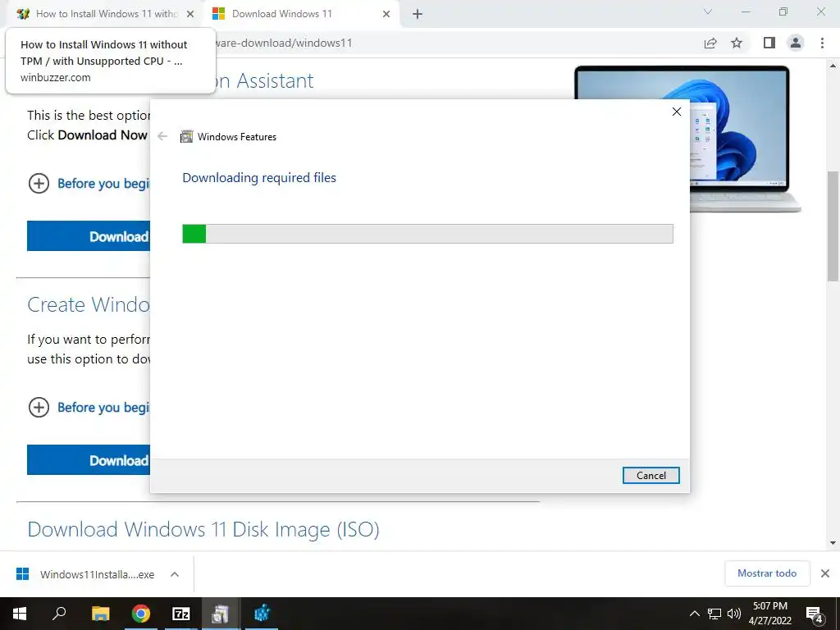
Task: Cancel the Windows Features download
Action: [651, 475]
